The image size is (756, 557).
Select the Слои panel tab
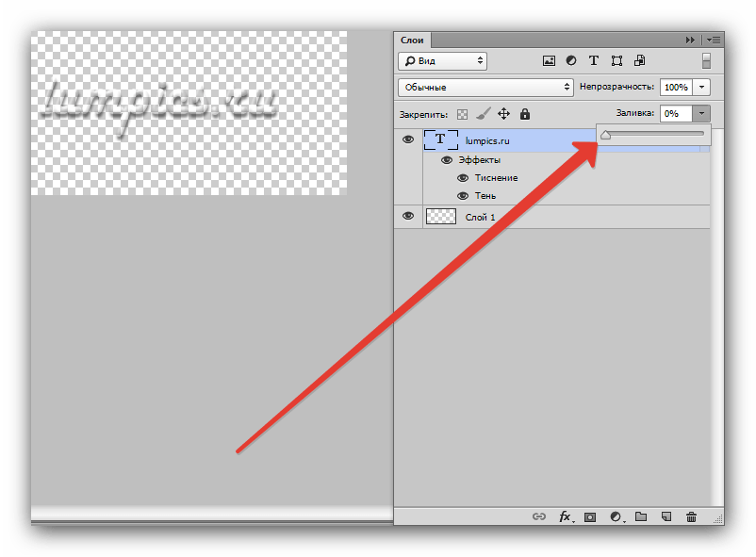(413, 40)
